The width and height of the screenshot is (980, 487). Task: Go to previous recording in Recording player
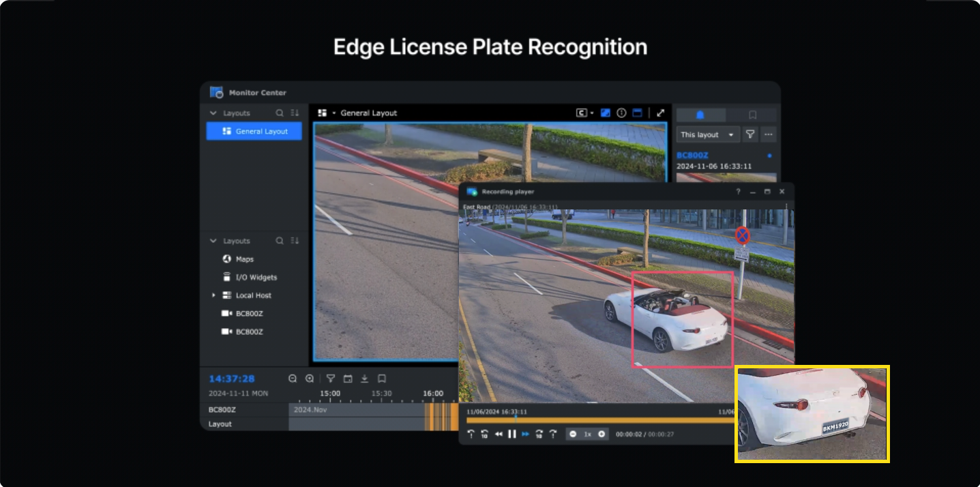(x=471, y=434)
